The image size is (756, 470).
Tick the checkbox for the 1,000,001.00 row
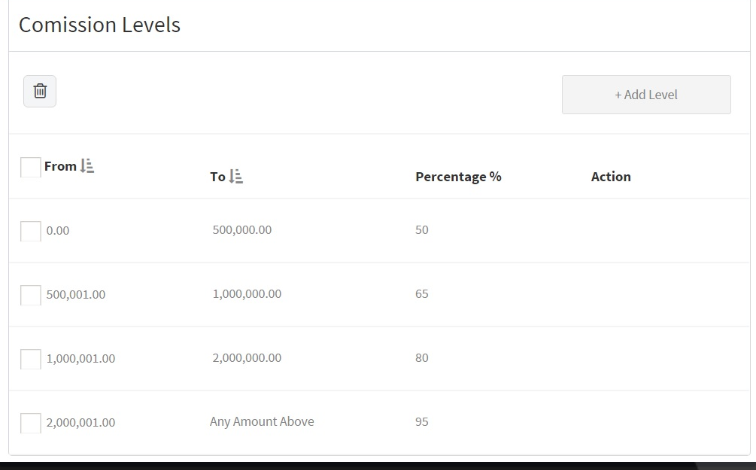tap(30, 359)
